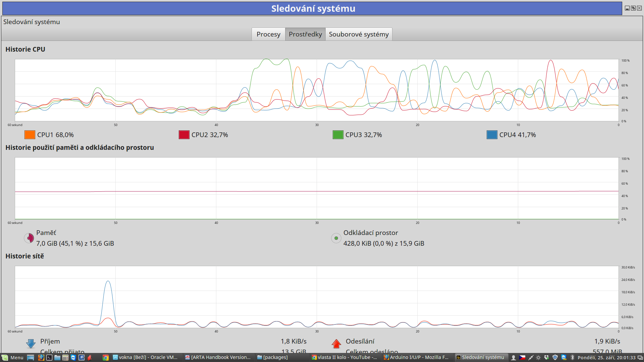Click the CPU1 orange color swatch

(30, 135)
